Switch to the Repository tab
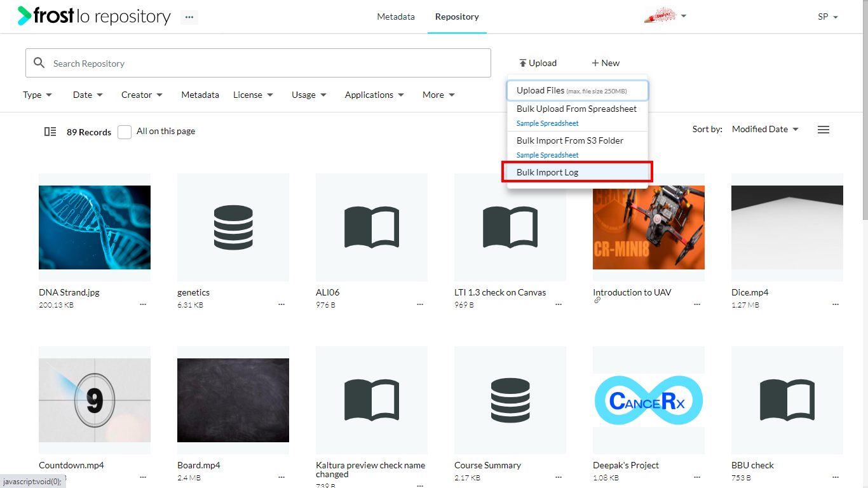 (x=457, y=17)
